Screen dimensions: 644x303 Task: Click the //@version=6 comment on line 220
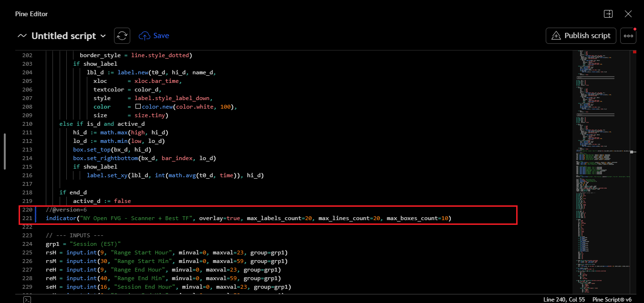tap(66, 210)
